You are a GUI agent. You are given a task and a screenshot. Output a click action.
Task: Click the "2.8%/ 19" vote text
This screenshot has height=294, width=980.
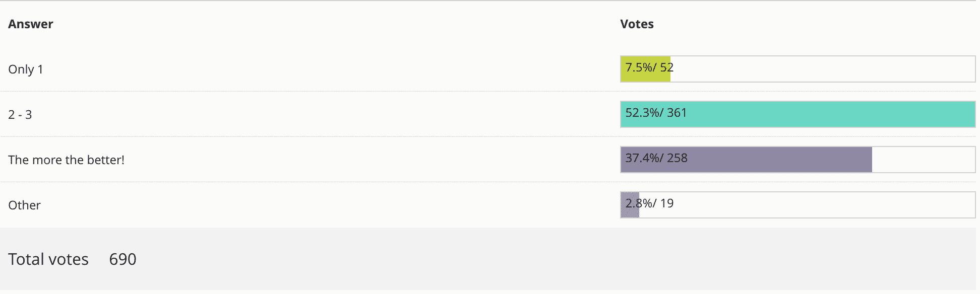click(x=649, y=203)
